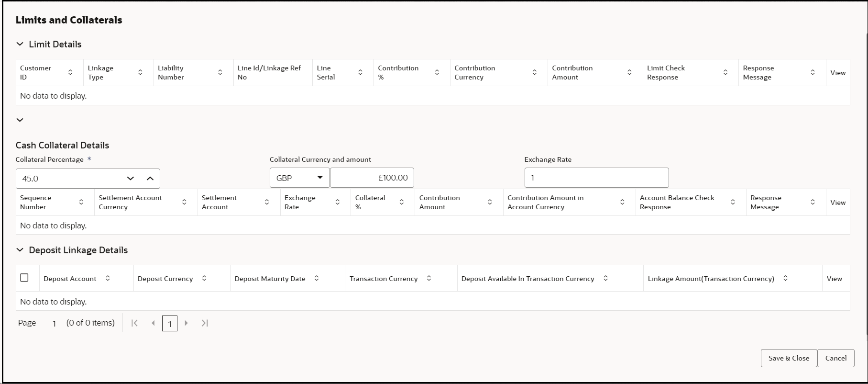Click the current page number 1 box
Image resolution: width=868 pixels, height=384 pixels.
170,324
